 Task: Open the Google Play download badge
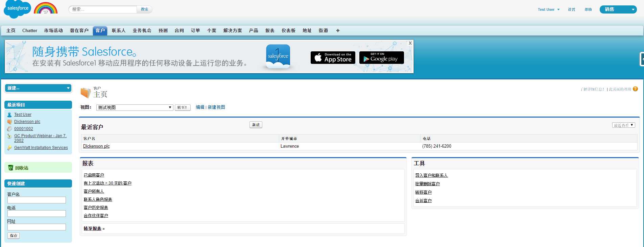pos(381,57)
